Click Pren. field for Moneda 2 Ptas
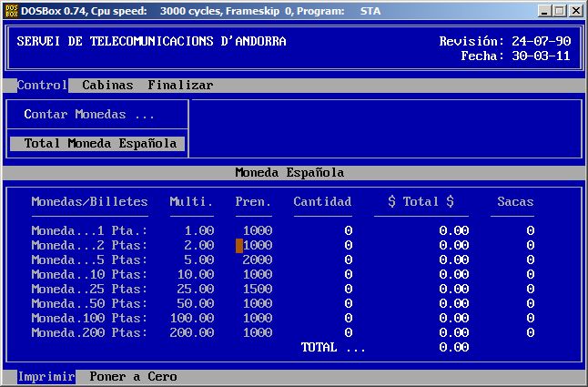Screen dimensions: 588x387 coord(254,246)
